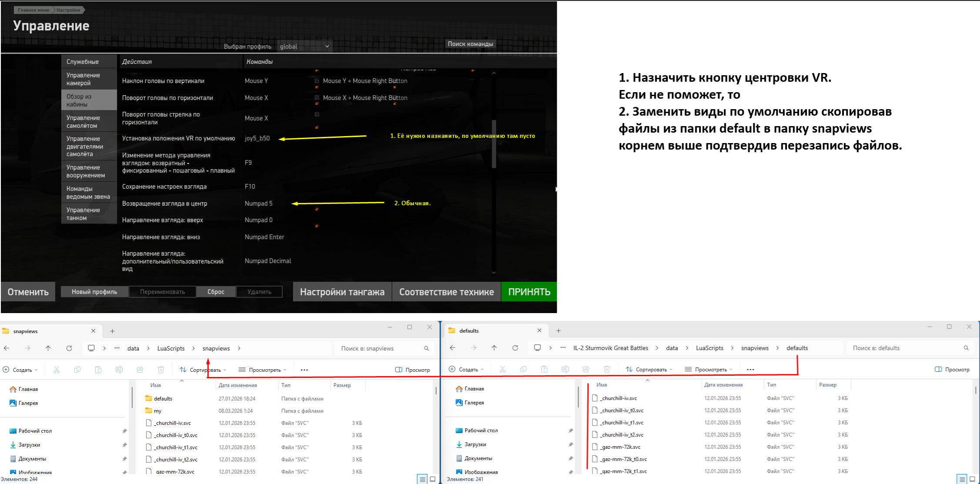Refresh the defaults window
Screen dimensions: 980x484
click(x=515, y=348)
